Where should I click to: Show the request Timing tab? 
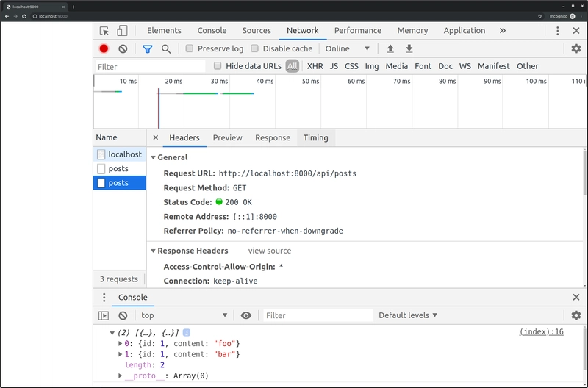pyautogui.click(x=316, y=137)
